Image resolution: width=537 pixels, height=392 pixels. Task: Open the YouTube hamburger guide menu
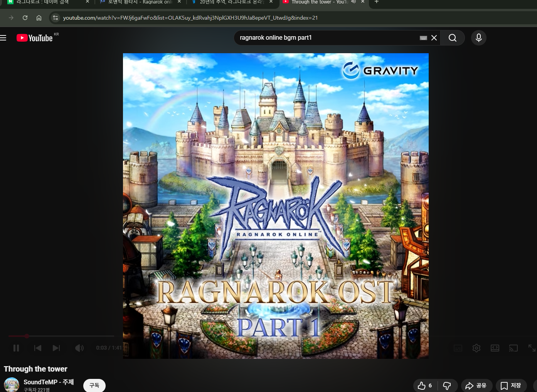pyautogui.click(x=3, y=38)
